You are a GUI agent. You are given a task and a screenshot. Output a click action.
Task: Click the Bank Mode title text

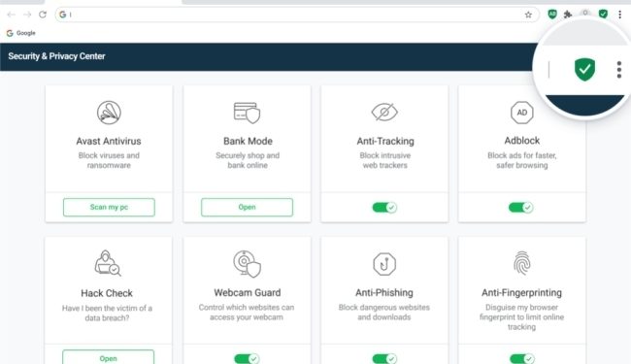click(x=248, y=141)
